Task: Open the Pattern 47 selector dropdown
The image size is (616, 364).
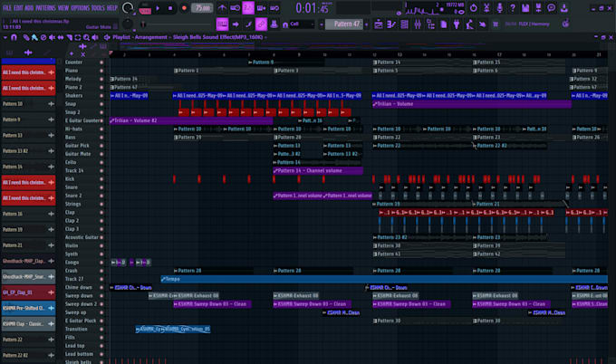Action: (x=344, y=24)
